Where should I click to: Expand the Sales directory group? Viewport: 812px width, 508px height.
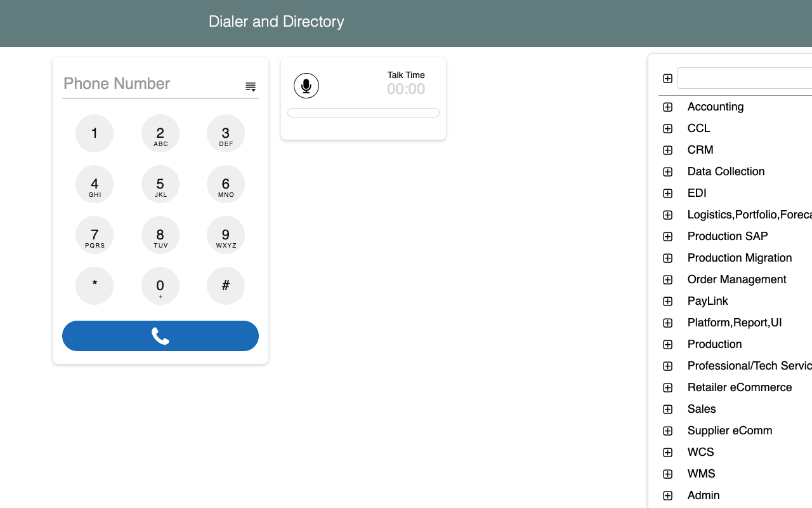(667, 409)
